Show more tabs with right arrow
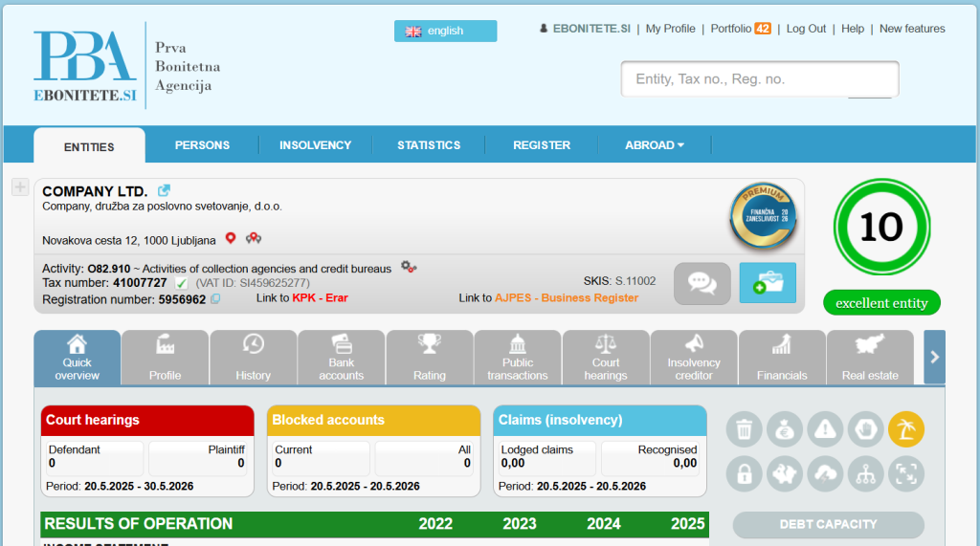The image size is (980, 546). click(x=934, y=357)
